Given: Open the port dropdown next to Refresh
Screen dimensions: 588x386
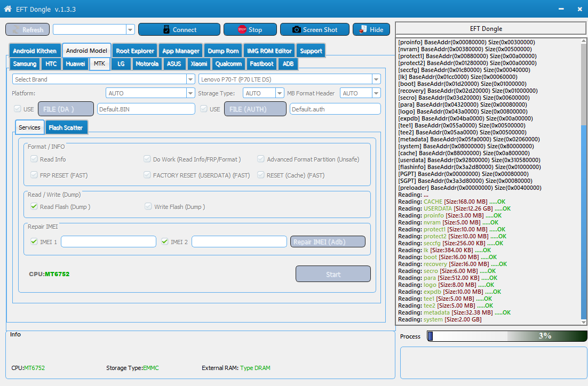Looking at the screenshot, I should coord(130,30).
